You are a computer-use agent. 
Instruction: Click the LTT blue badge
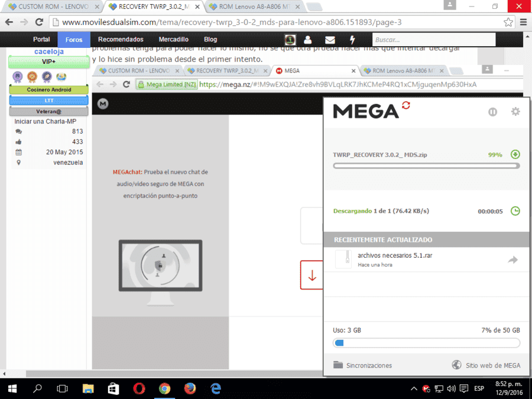(x=49, y=100)
